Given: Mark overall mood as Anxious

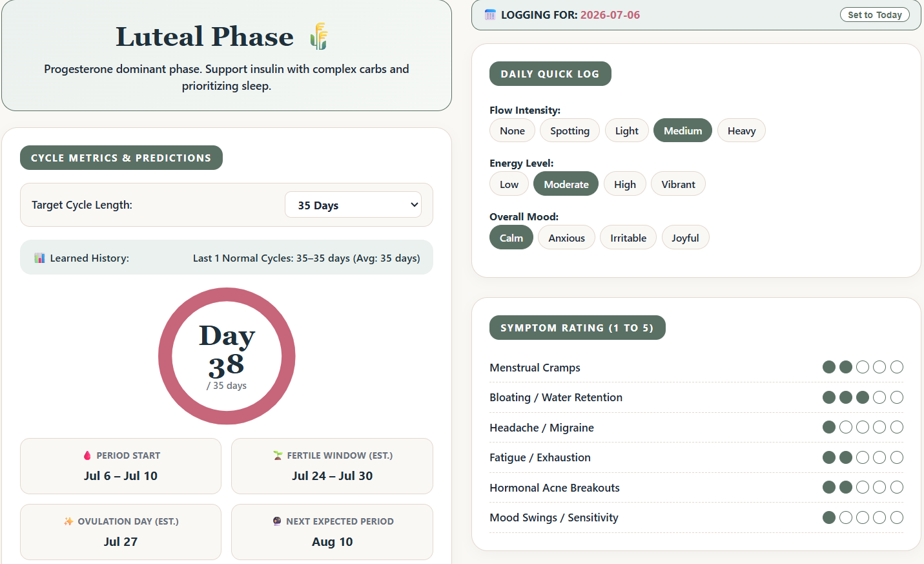Looking at the screenshot, I should point(566,238).
